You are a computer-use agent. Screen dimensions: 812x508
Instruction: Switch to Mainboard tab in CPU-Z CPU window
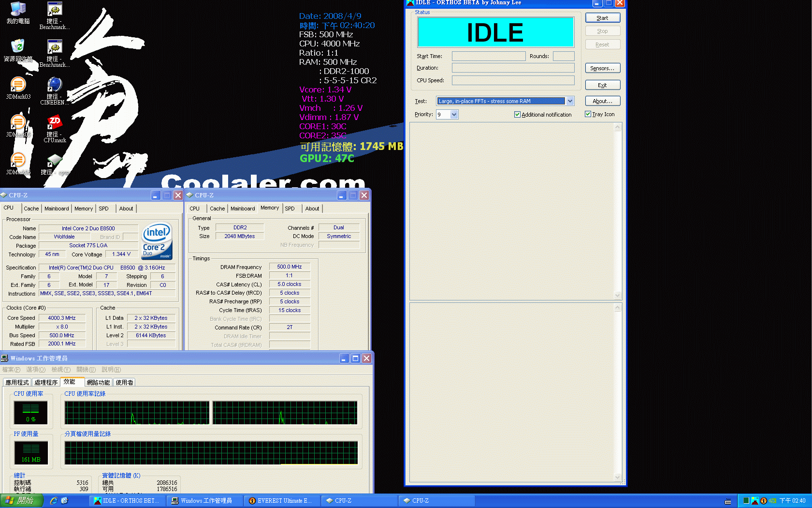pyautogui.click(x=57, y=209)
